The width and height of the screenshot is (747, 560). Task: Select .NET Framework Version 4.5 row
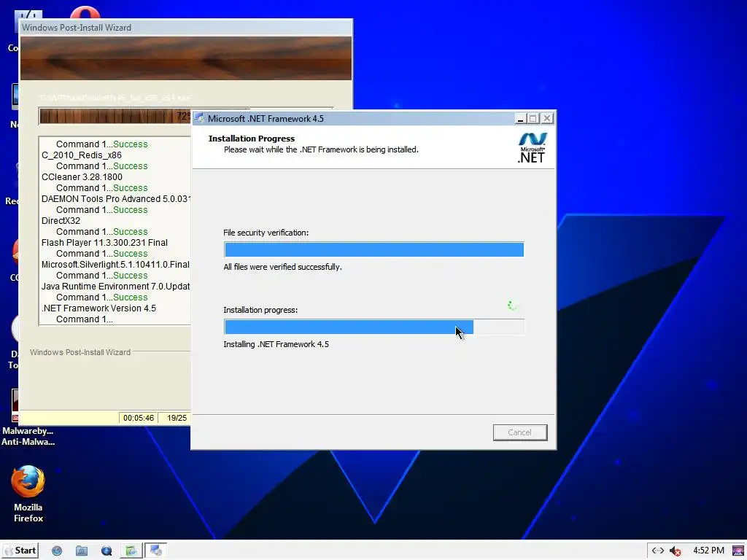pyautogui.click(x=98, y=308)
